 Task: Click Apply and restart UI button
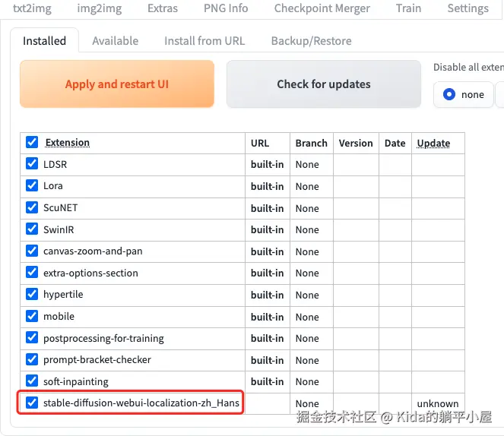pos(117,84)
